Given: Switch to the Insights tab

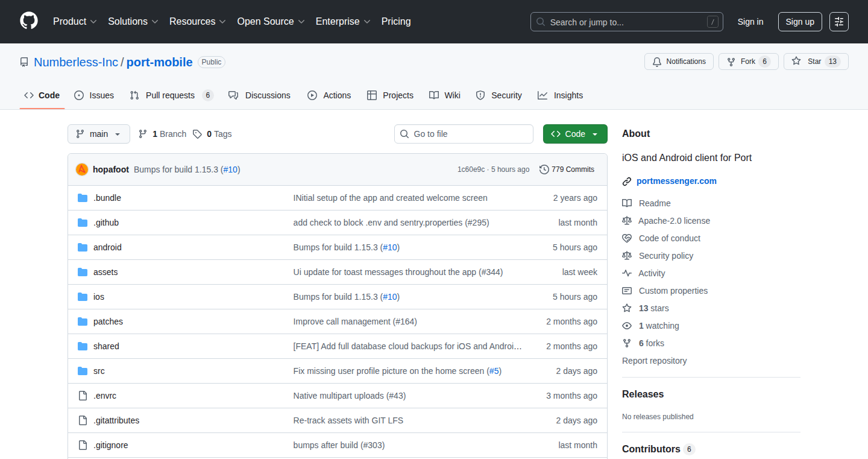Looking at the screenshot, I should tap(561, 95).
